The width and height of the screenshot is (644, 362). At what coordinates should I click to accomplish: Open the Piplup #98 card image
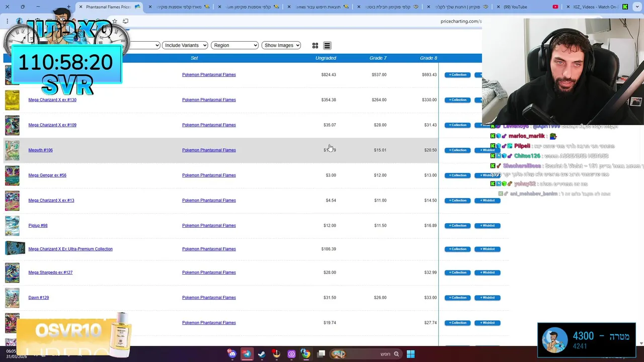pos(12,226)
